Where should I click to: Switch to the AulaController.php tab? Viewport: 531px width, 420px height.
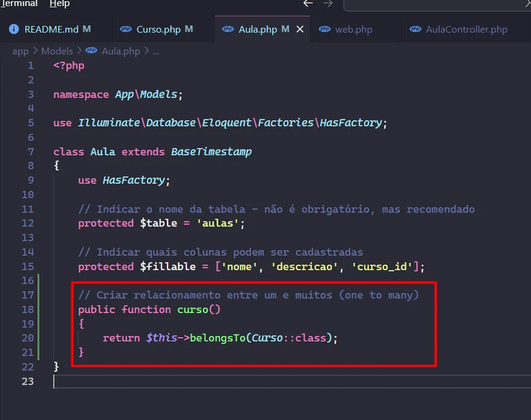pyautogui.click(x=466, y=29)
